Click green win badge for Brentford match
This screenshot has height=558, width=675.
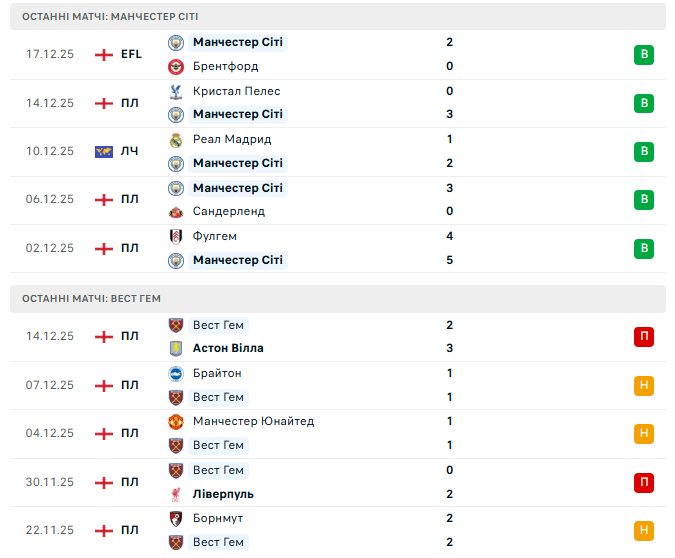click(644, 55)
